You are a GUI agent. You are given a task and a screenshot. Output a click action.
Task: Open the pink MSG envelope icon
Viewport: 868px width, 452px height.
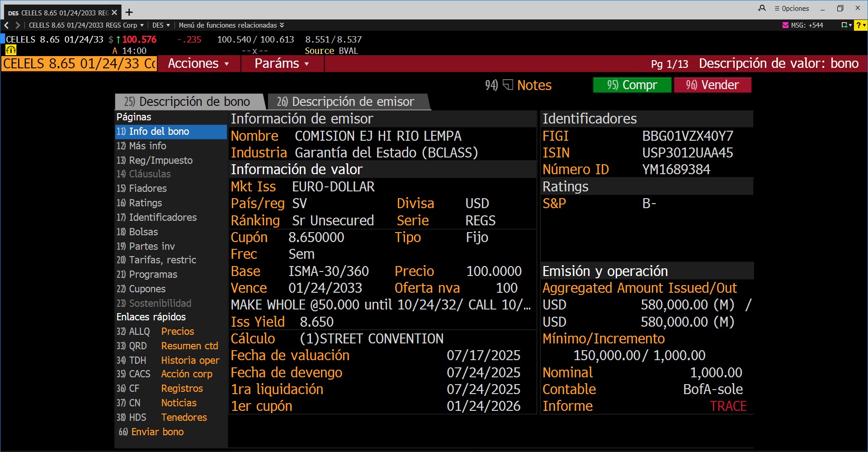[785, 25]
